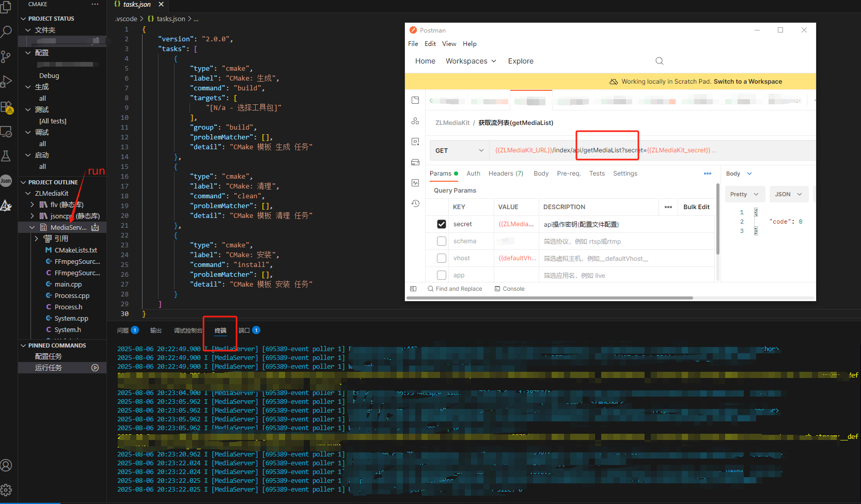Viewport: 861px width, 504px height.
Task: Close the tasks.json editor tab
Action: tap(161, 4)
